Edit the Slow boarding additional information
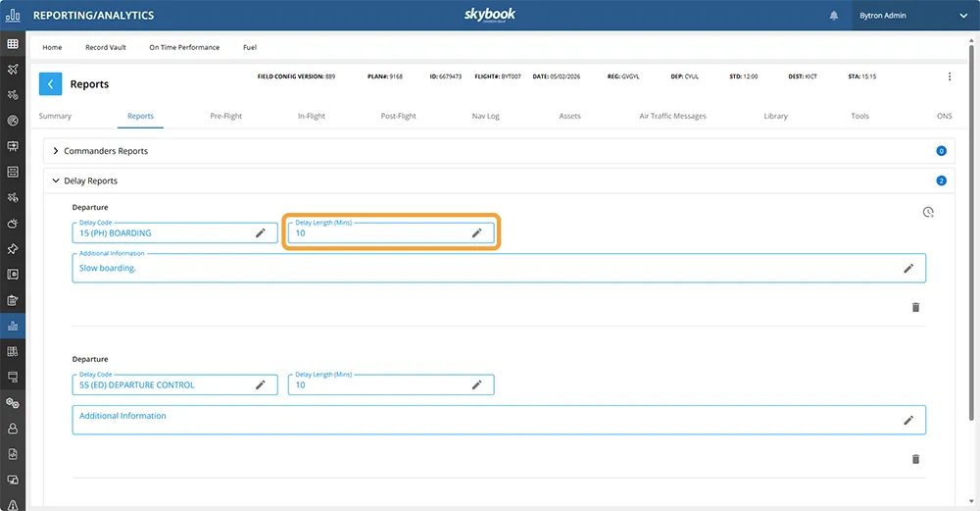980x511 pixels. pos(907,268)
